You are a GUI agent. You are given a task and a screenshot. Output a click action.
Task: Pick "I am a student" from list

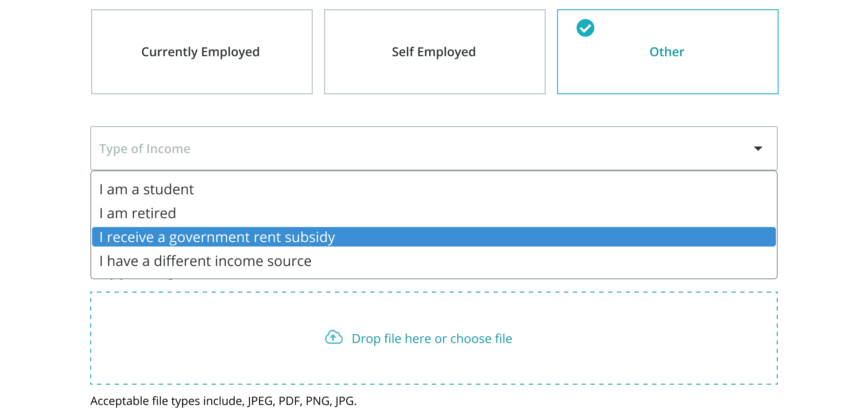pos(147,189)
